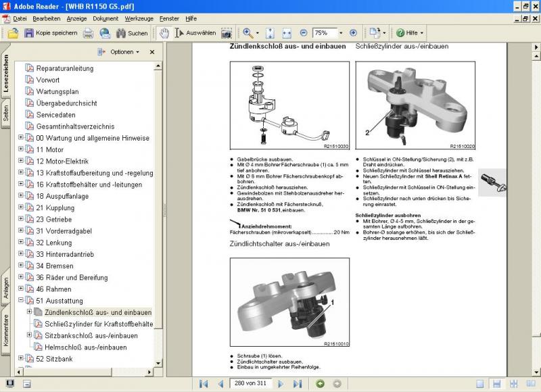This screenshot has width=541, height=392.
Task: Expand the 12 Motor-Elektrik bookmark
Action: (x=21, y=161)
